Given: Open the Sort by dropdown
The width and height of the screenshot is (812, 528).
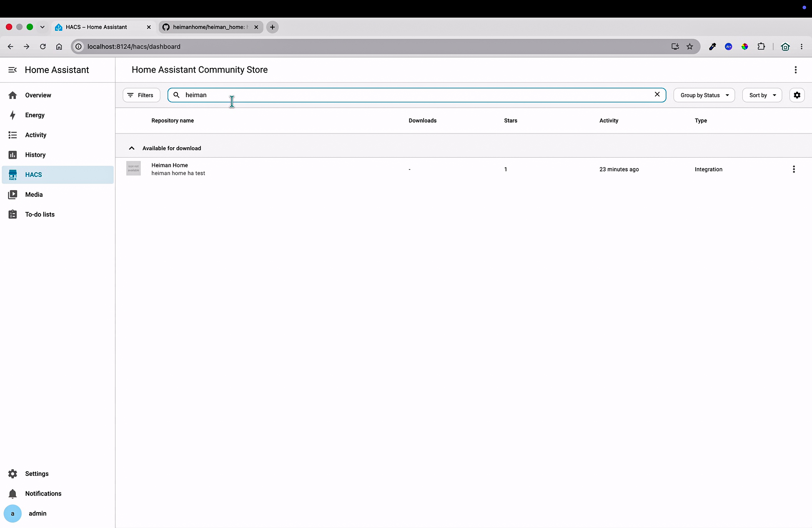Looking at the screenshot, I should [x=762, y=95].
